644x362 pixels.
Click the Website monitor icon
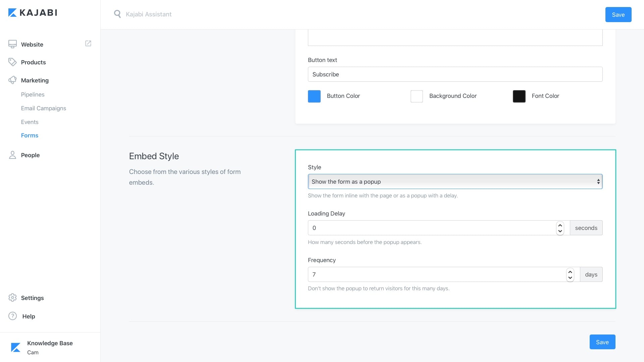click(12, 44)
